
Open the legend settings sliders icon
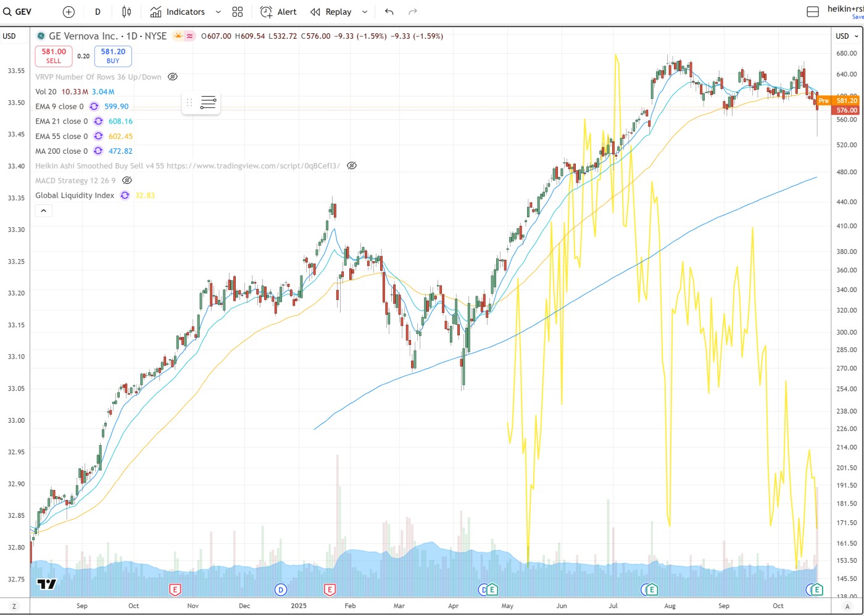208,102
